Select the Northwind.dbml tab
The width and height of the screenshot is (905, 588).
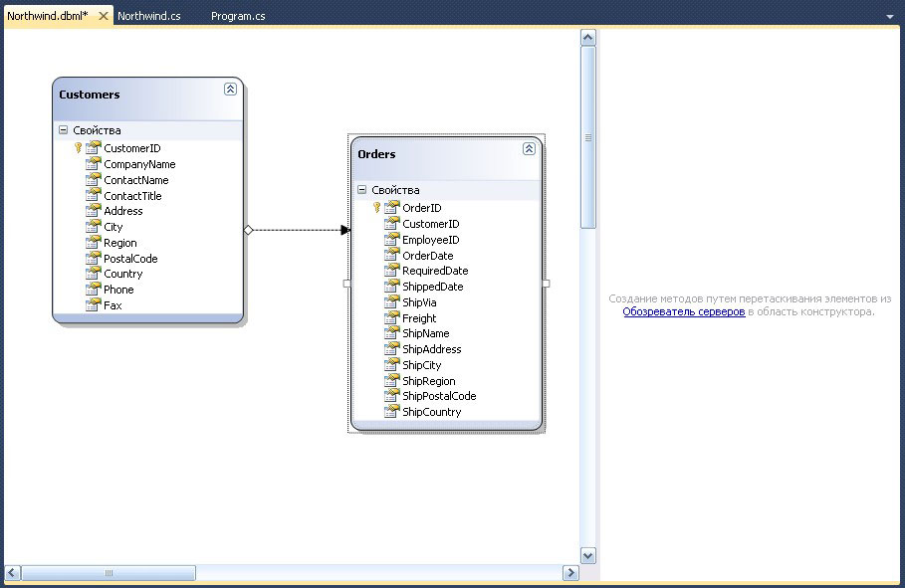click(48, 16)
